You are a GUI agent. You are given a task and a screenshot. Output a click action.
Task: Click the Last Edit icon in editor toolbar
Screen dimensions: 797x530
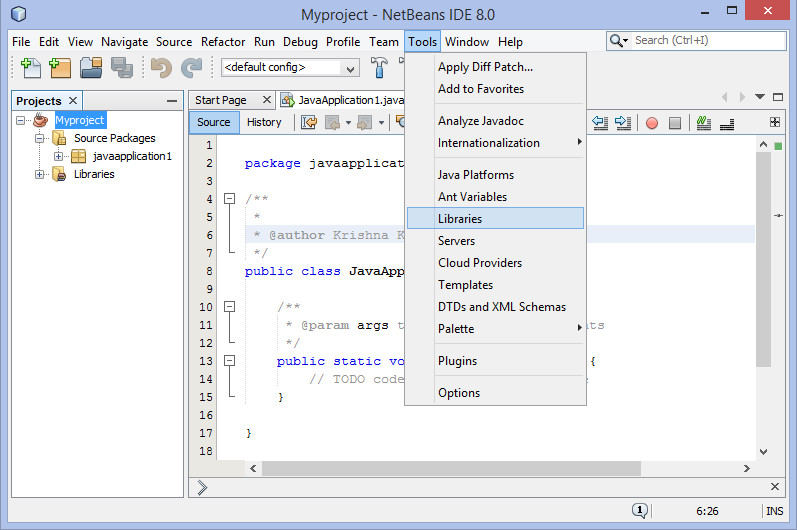pyautogui.click(x=309, y=123)
